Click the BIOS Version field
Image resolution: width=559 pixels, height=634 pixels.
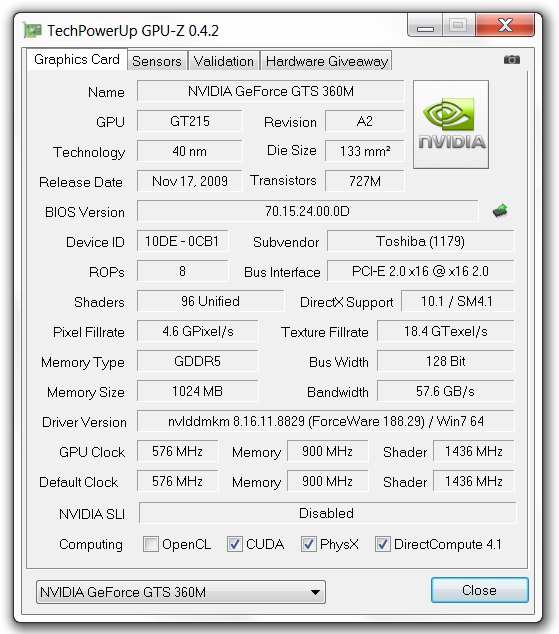point(307,211)
